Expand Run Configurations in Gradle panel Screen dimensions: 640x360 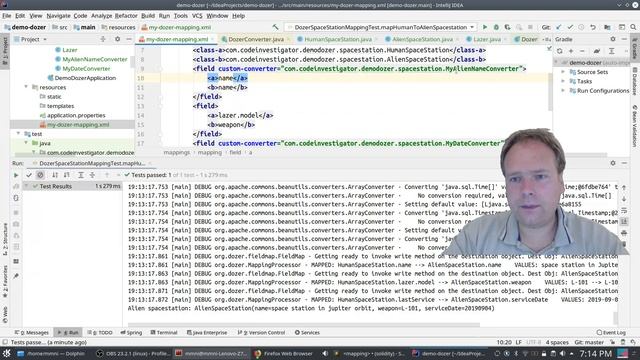pyautogui.click(x=563, y=91)
